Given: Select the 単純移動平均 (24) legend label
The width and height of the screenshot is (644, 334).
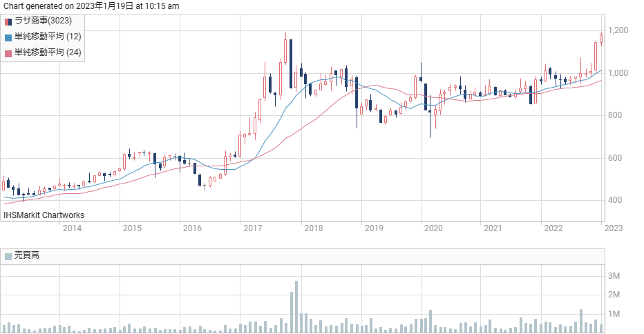Looking at the screenshot, I should click(x=48, y=52).
